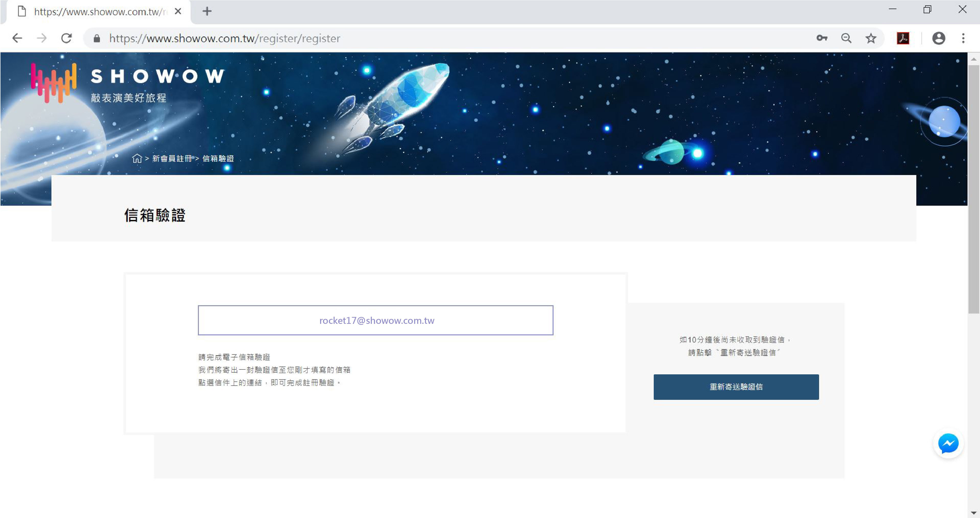Reload the current page
Screen dimensions: 980x518
(x=67, y=38)
